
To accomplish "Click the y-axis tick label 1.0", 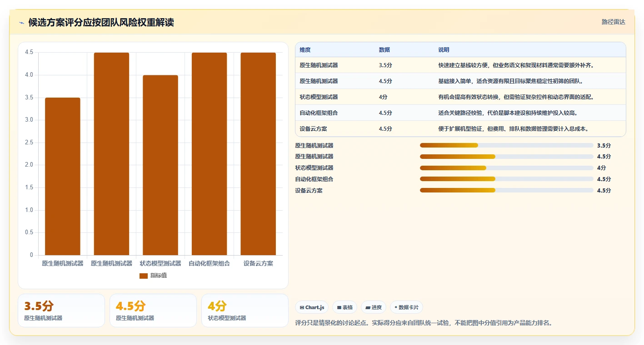I will pos(29,210).
